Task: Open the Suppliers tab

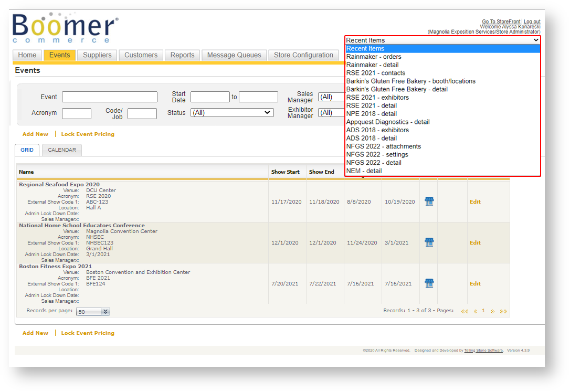Action: coord(97,55)
